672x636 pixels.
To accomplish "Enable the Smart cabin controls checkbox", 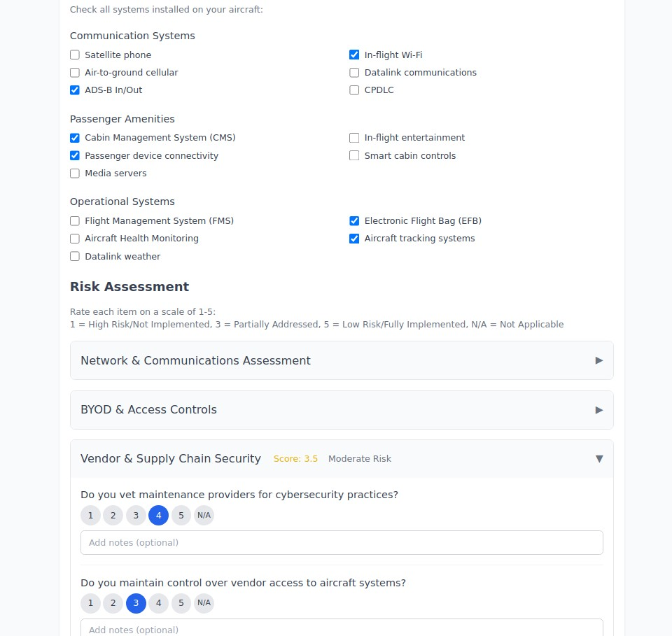I will point(354,155).
